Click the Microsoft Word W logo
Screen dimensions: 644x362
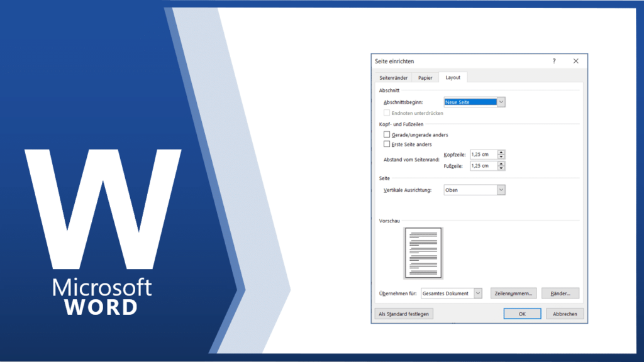[103, 209]
